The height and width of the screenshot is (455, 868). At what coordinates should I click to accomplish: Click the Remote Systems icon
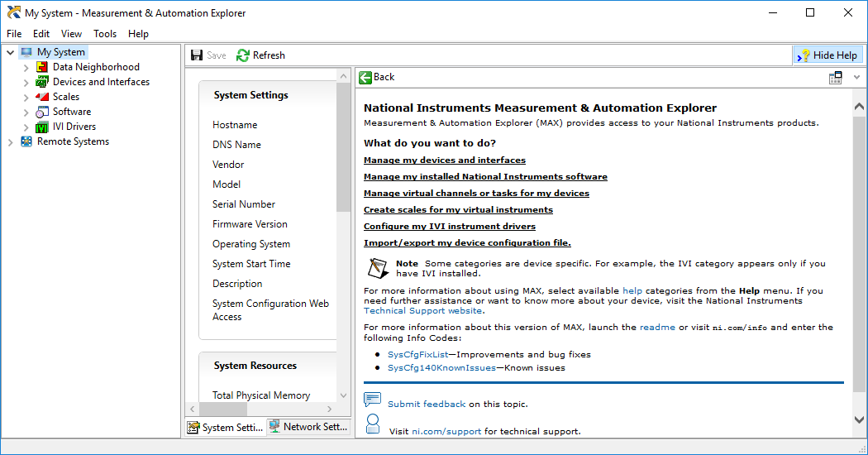tap(26, 141)
